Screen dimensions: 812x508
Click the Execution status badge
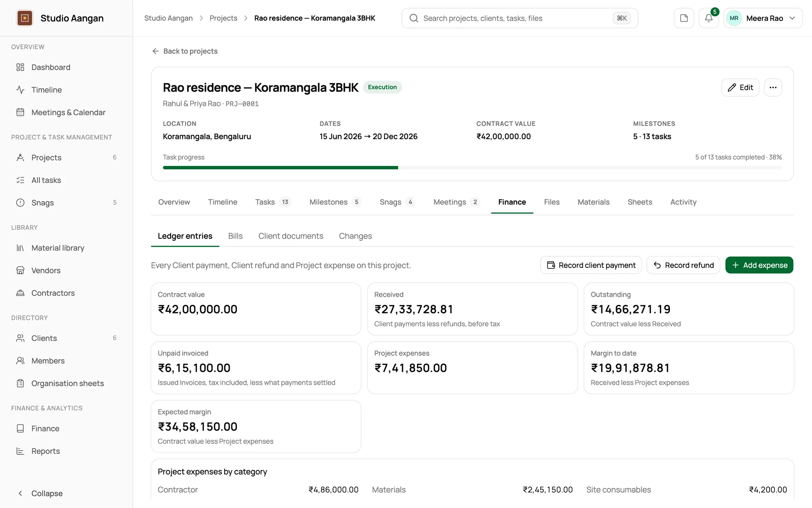(x=382, y=87)
